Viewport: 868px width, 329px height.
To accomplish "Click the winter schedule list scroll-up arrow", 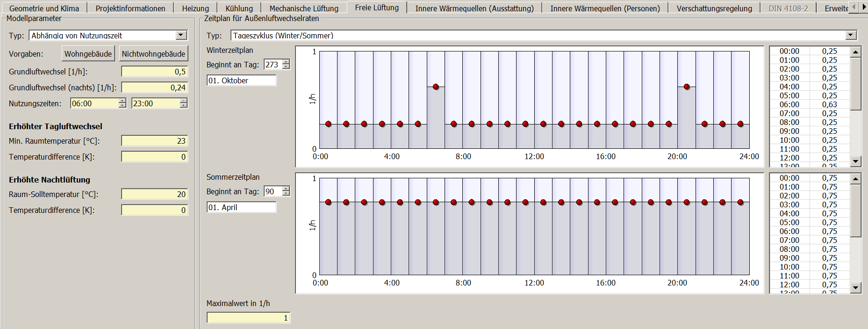I will 855,52.
